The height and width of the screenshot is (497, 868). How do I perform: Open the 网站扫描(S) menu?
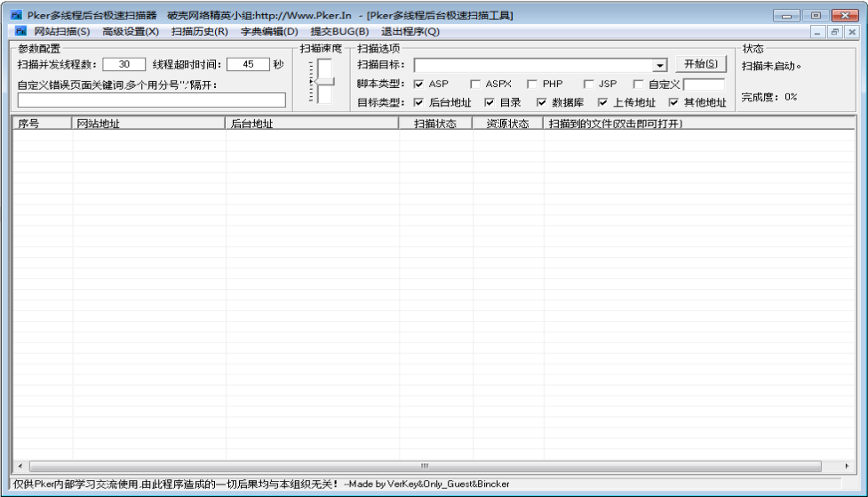pos(62,31)
